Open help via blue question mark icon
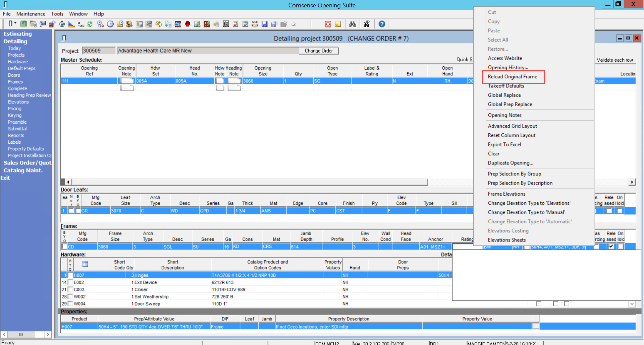Image resolution: width=644 pixels, height=345 pixels. (382, 24)
